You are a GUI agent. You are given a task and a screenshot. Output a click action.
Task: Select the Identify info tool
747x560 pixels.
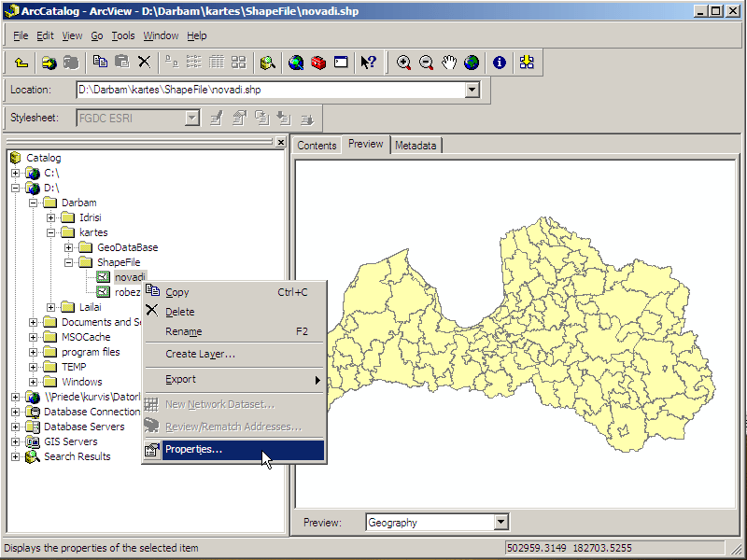500,63
